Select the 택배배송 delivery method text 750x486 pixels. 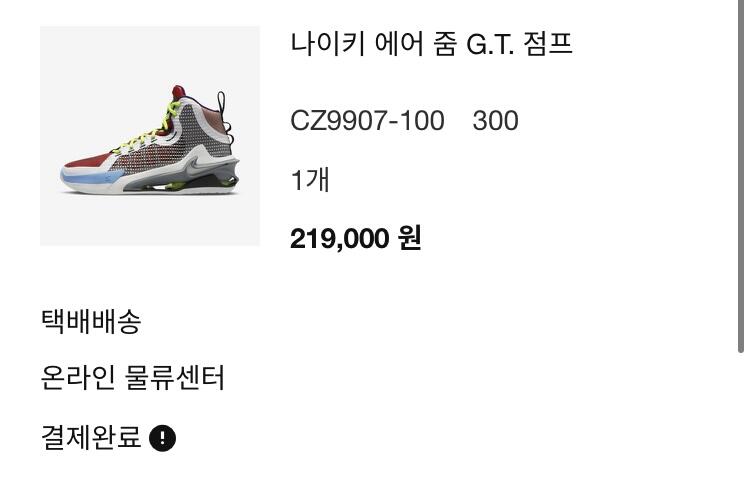click(x=91, y=321)
